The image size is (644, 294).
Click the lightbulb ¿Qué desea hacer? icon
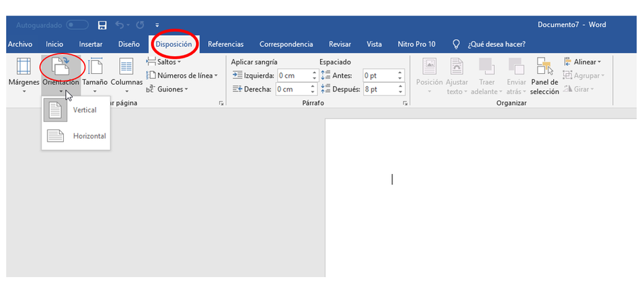pyautogui.click(x=456, y=45)
